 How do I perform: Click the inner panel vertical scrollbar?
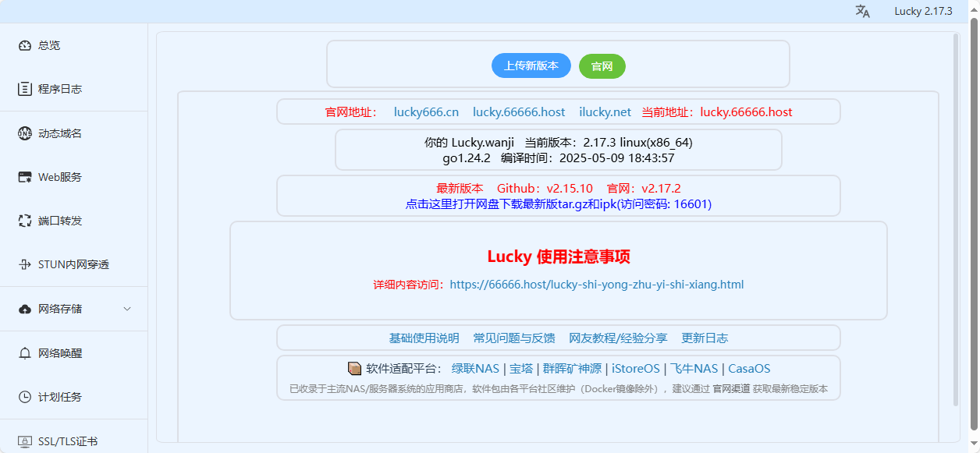(956, 219)
